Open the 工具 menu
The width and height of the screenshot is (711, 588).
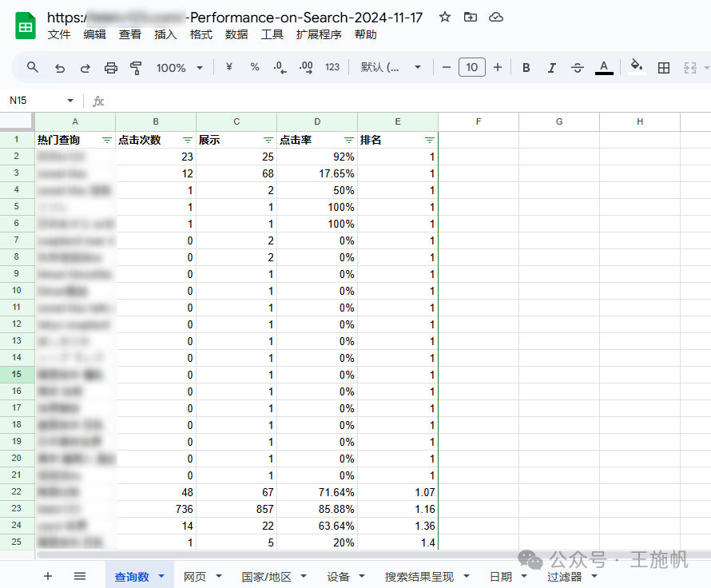coord(272,35)
